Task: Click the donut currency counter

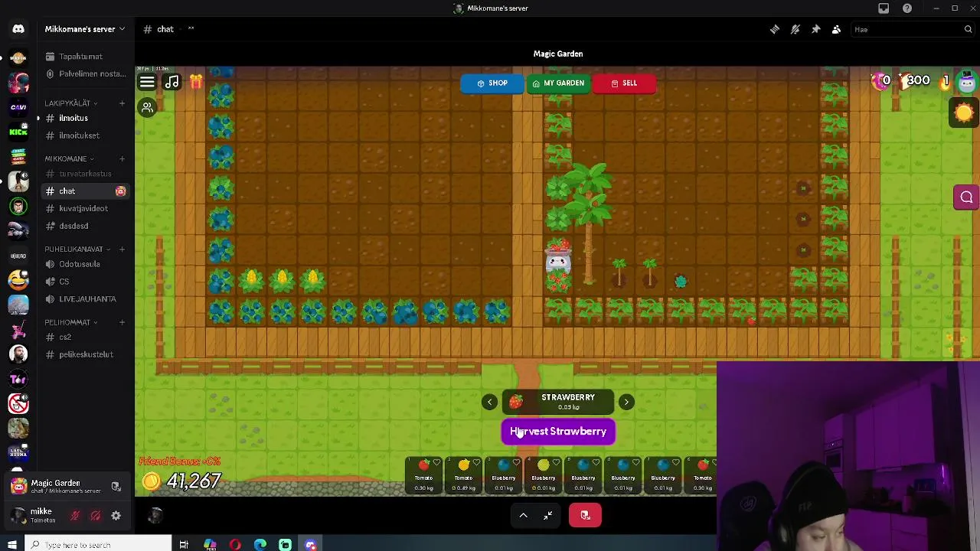Action: pyautogui.click(x=880, y=80)
